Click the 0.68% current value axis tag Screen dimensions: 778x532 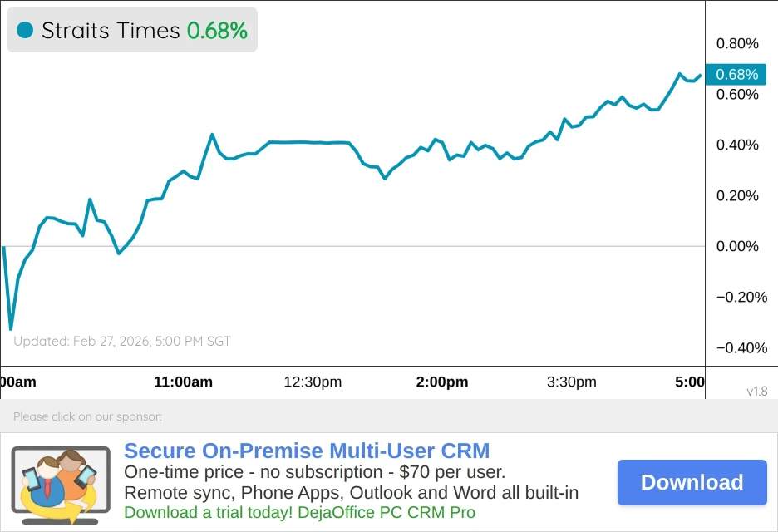pos(736,75)
